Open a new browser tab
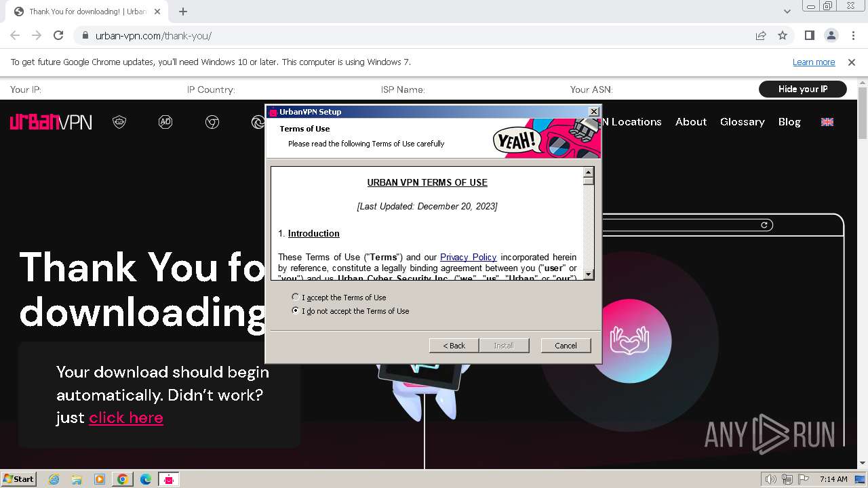 pos(183,12)
